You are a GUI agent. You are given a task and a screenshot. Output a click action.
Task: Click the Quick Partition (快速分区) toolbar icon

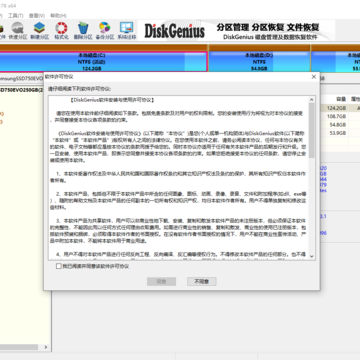tap(18, 31)
